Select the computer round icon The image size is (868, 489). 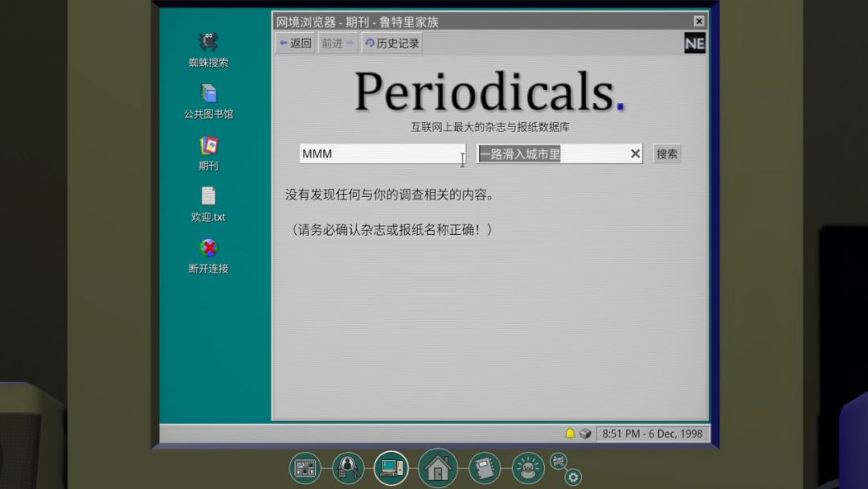click(x=391, y=468)
